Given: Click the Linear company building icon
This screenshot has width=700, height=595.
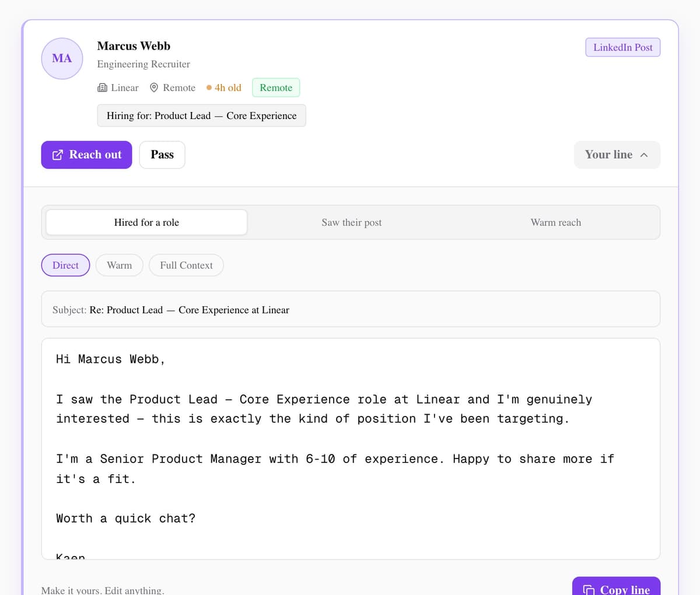Looking at the screenshot, I should click(x=102, y=87).
